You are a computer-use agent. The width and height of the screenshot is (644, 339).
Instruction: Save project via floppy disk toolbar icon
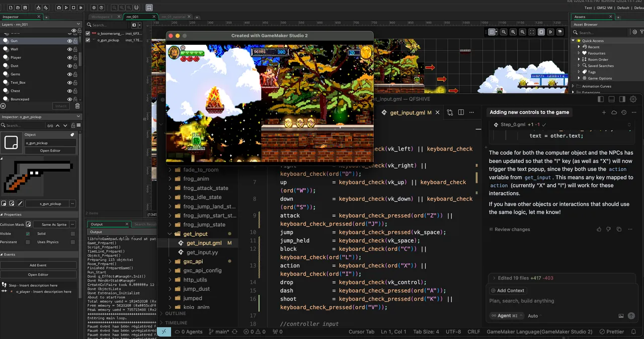tap(26, 8)
